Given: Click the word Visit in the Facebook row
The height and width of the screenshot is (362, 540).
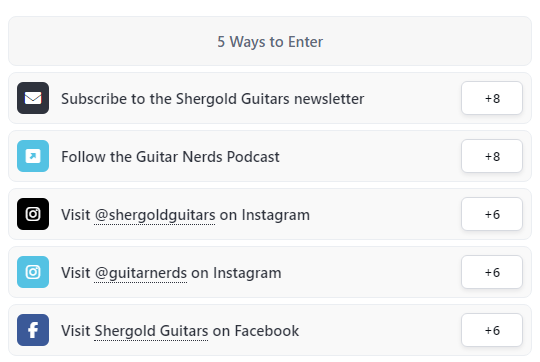Looking at the screenshot, I should coord(76,331).
